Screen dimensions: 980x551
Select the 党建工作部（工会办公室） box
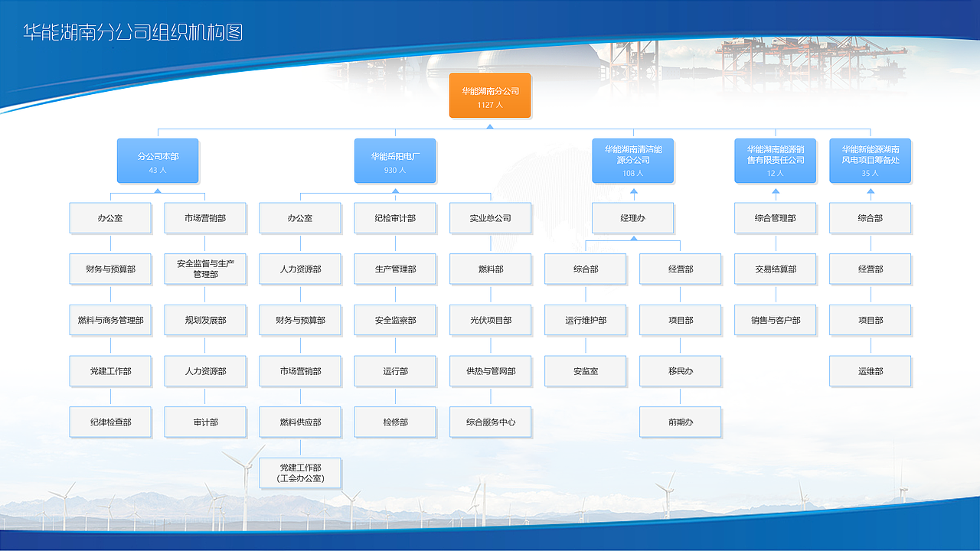coord(300,473)
